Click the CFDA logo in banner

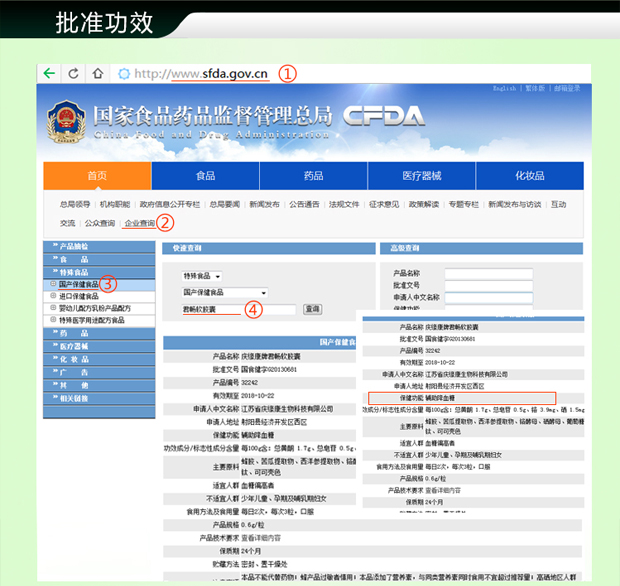pos(384,116)
